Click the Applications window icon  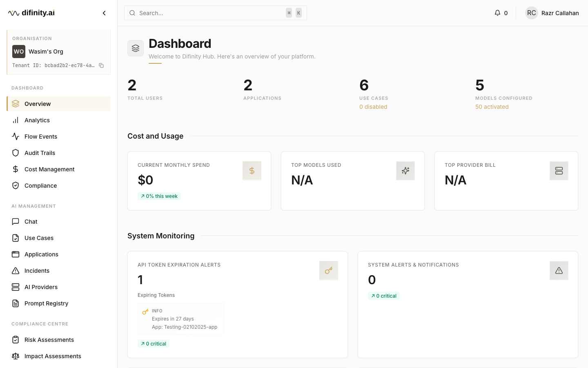pos(16,254)
